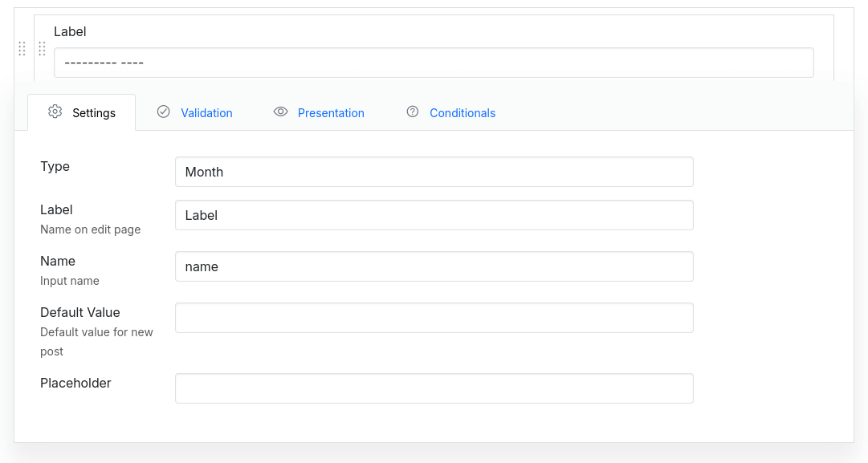Click the preview field's Label heading
868x463 pixels.
70,31
